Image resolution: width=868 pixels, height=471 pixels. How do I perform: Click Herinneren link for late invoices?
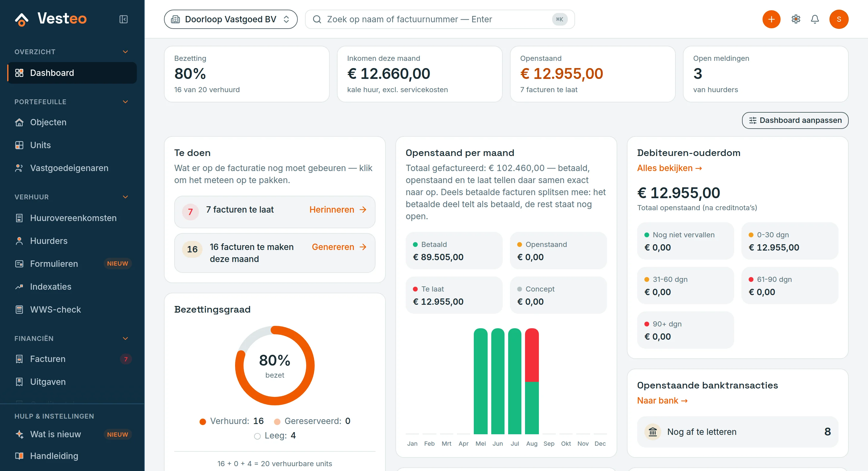(338, 209)
